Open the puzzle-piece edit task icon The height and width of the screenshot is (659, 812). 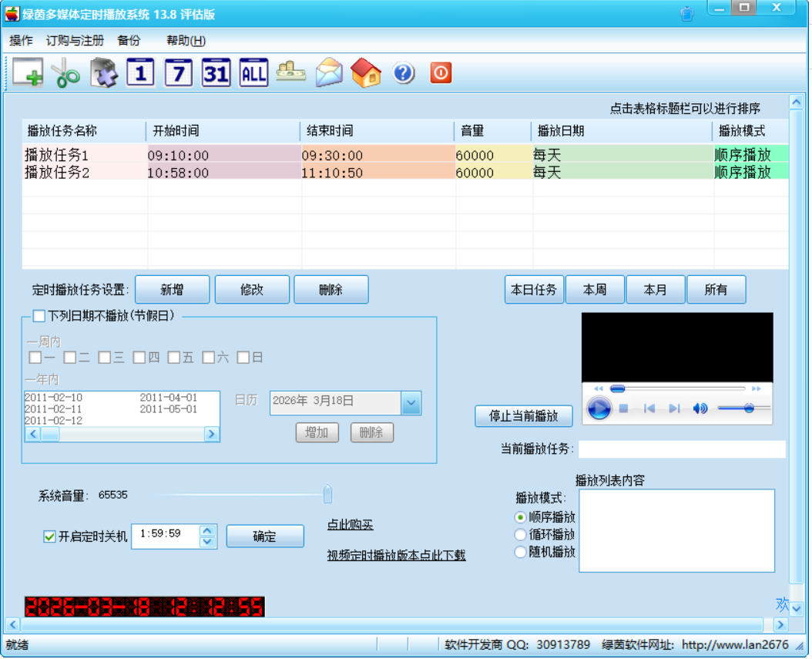104,72
